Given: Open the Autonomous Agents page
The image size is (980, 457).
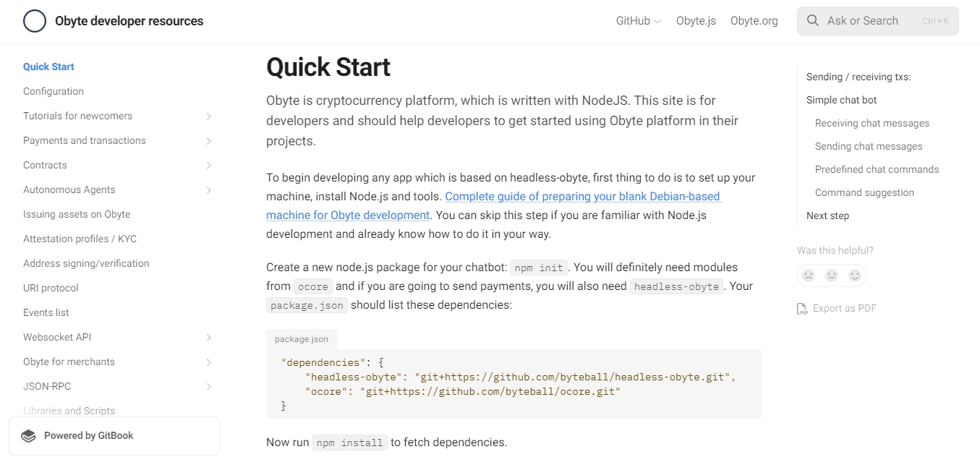Looking at the screenshot, I should (69, 189).
